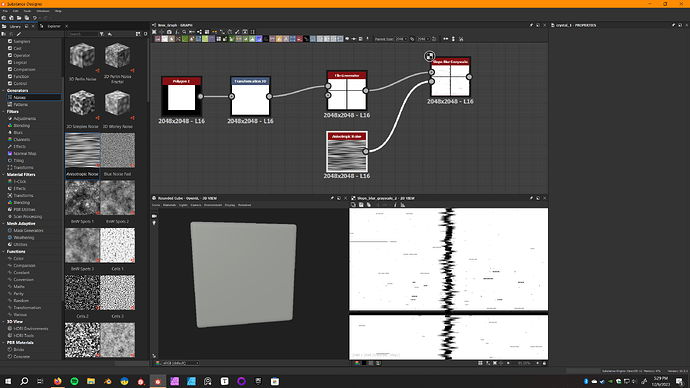Image resolution: width=690 pixels, height=388 pixels.
Task: Click the 3D view light bulb icon
Action: 154,223
